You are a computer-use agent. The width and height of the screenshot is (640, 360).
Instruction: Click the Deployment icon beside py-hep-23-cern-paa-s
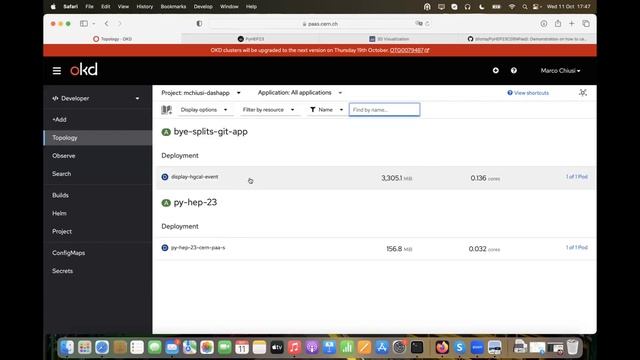point(165,248)
